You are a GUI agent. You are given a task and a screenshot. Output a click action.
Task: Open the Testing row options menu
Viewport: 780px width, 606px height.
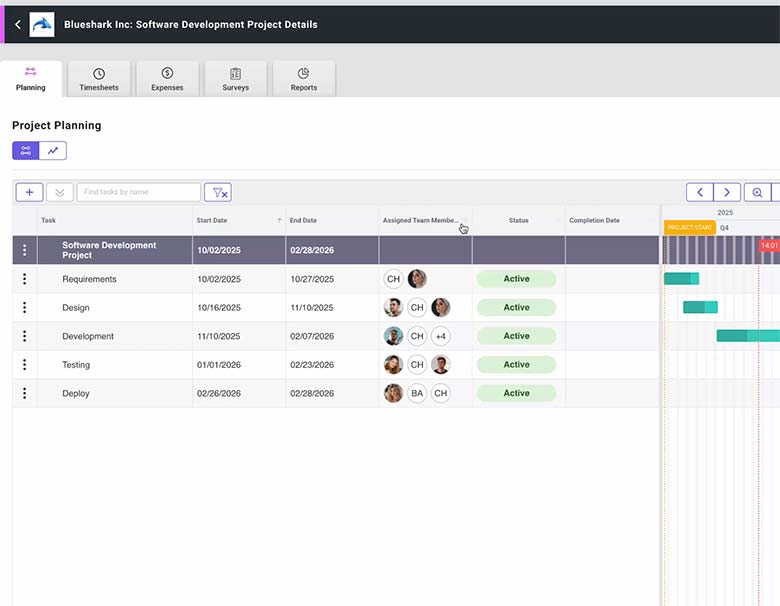pos(24,365)
